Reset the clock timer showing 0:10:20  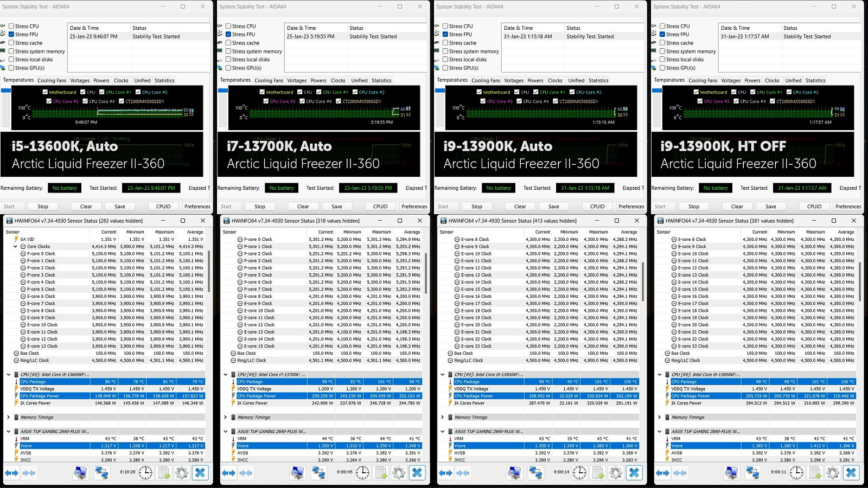click(145, 473)
